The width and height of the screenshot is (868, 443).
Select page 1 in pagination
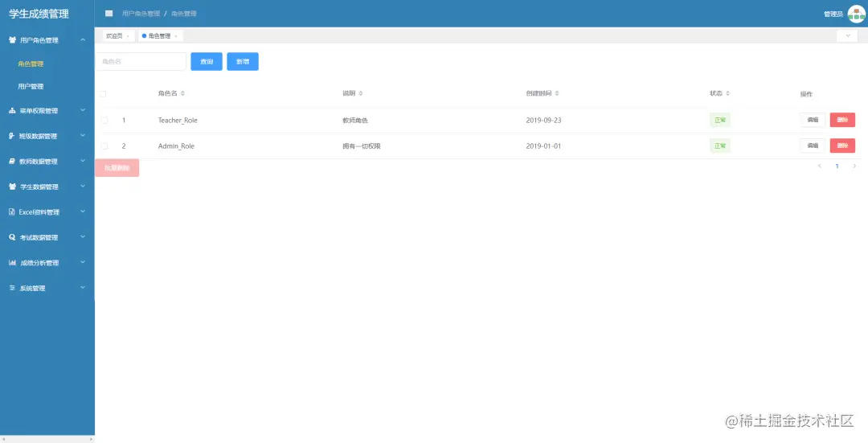[x=837, y=166]
